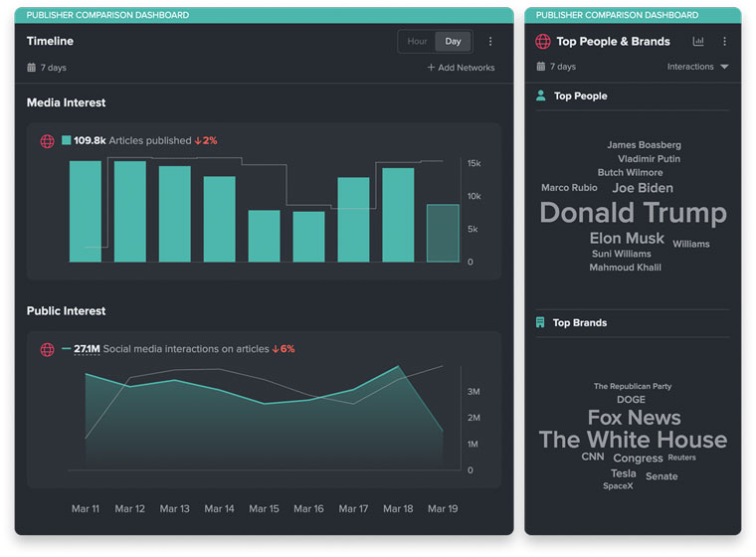The width and height of the screenshot is (756, 557).
Task: Click the Top People & Brands globe icon
Action: [x=542, y=42]
